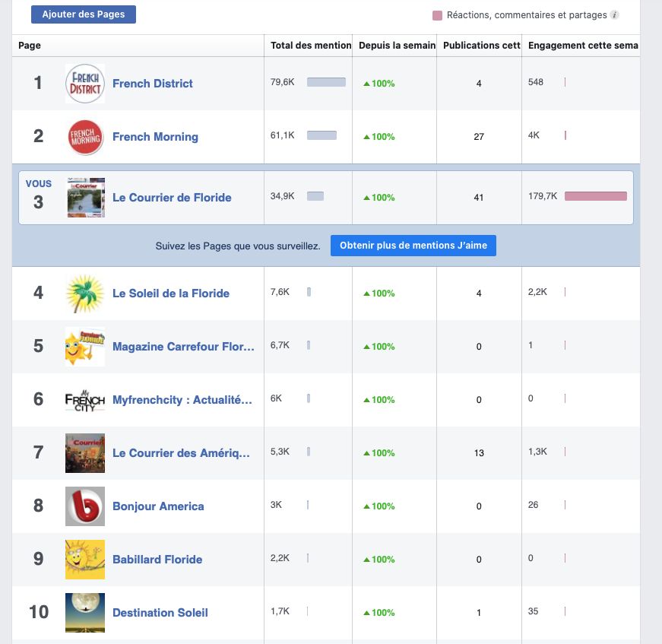The image size is (662, 644).
Task: Click the French District logo icon
Action: tap(85, 84)
